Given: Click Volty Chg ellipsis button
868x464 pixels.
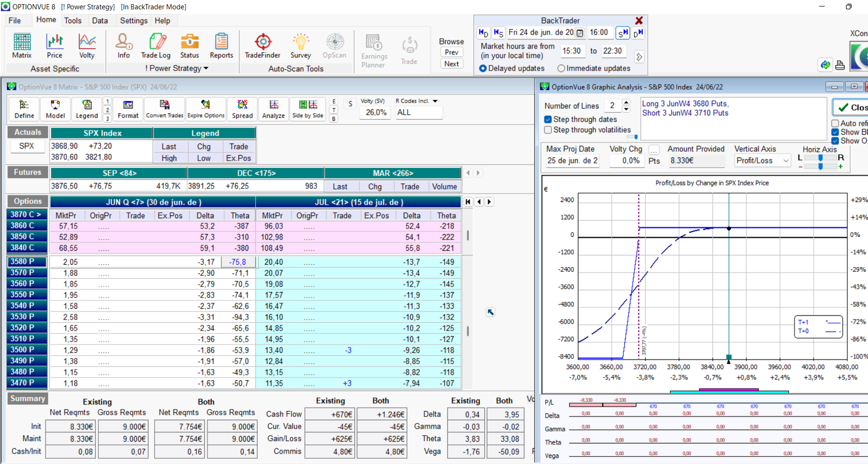Looking at the screenshot, I should (x=654, y=150).
